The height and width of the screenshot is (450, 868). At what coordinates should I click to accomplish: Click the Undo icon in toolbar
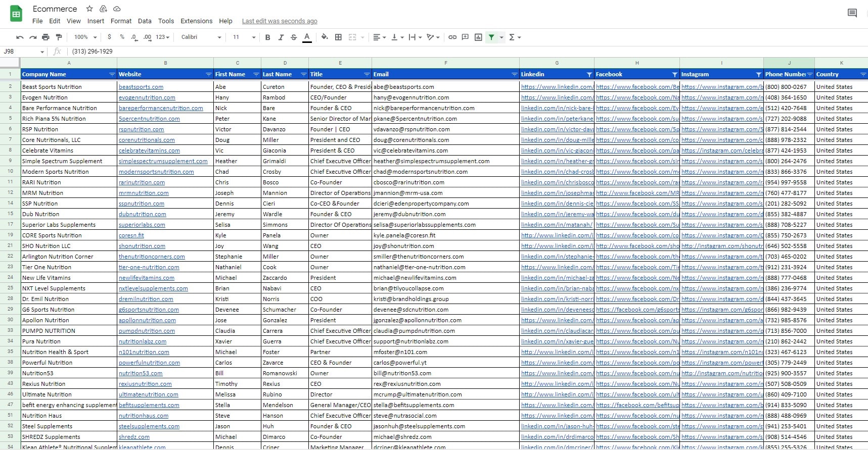tap(20, 37)
